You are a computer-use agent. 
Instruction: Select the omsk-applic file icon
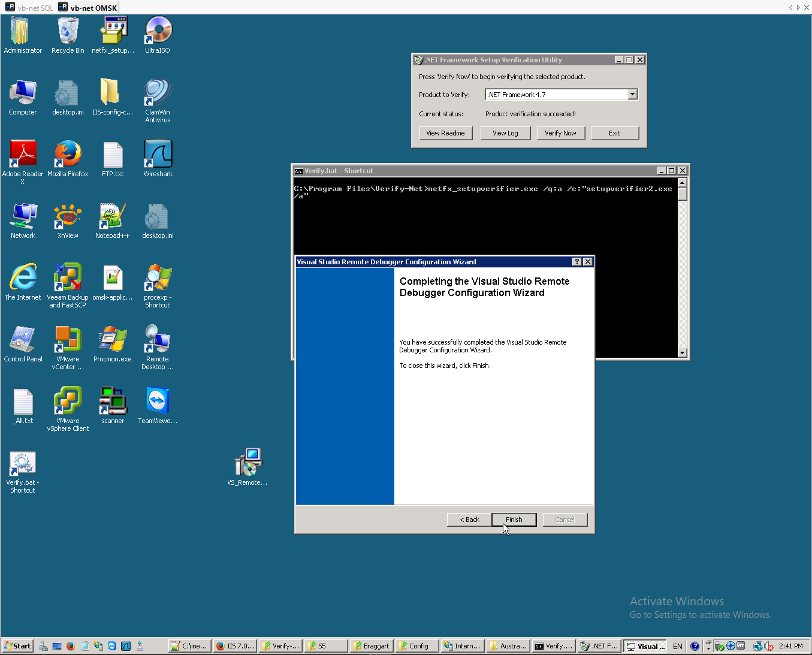point(113,282)
